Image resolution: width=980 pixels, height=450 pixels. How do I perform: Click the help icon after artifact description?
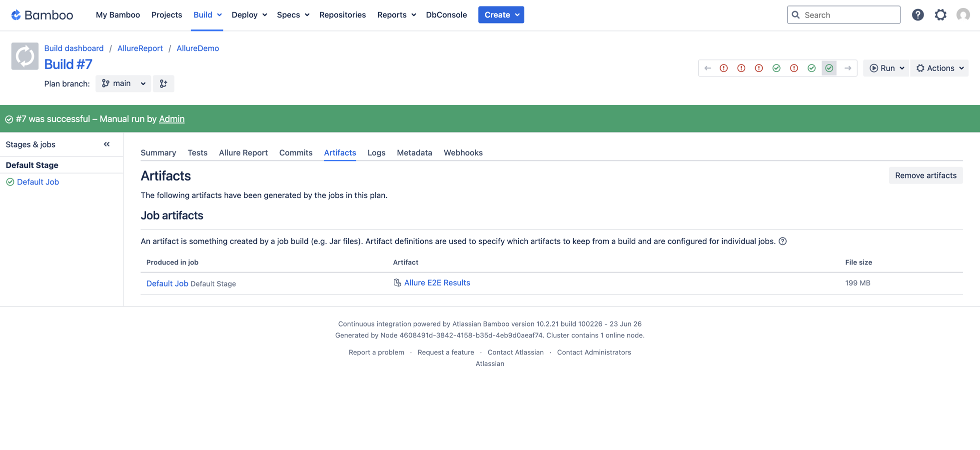tap(783, 241)
